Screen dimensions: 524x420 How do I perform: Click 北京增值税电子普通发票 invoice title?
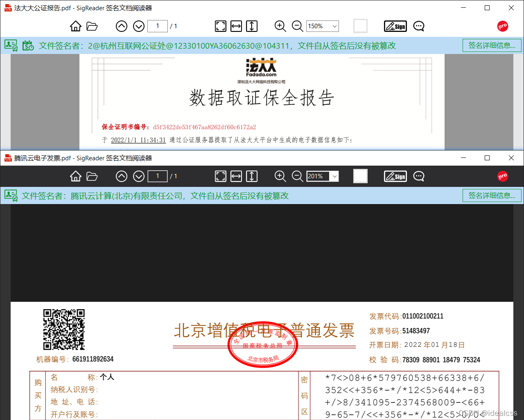(x=264, y=330)
